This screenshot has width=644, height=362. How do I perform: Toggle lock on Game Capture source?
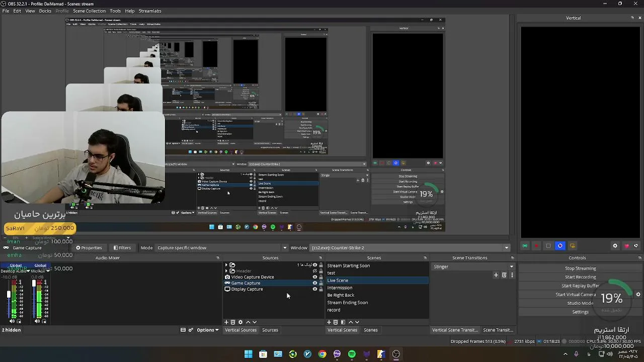coord(321,283)
